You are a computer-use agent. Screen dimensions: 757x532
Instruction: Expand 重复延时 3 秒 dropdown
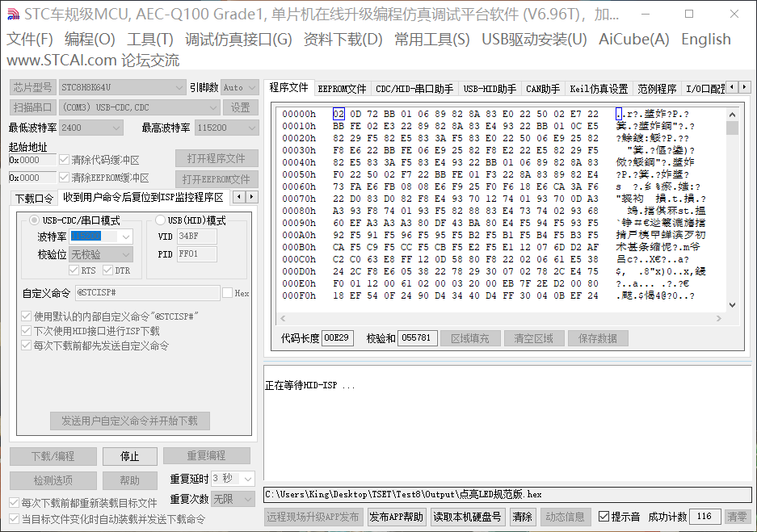click(248, 479)
